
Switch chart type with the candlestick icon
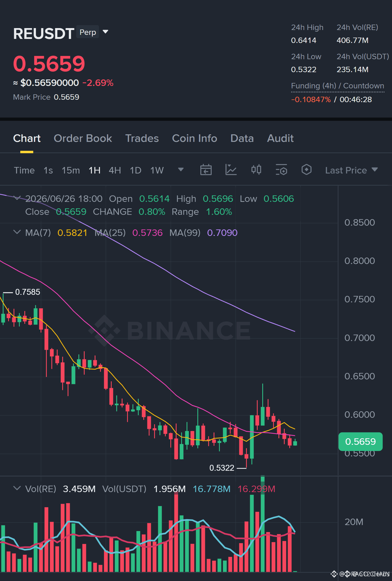pyautogui.click(x=256, y=170)
